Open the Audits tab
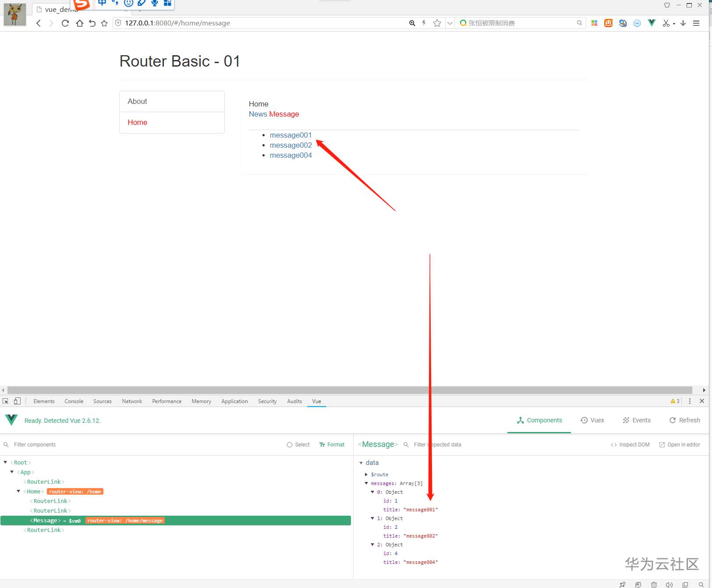 (x=294, y=401)
